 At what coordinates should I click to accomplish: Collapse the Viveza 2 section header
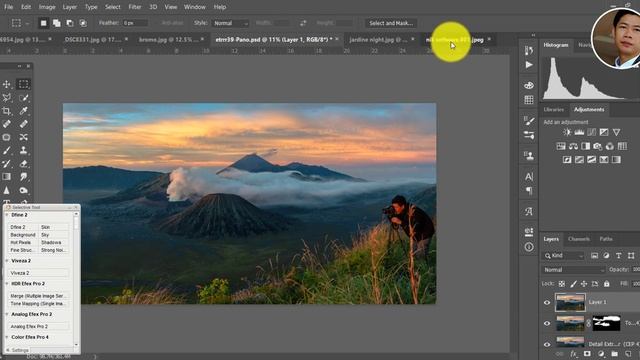[x=7, y=260]
